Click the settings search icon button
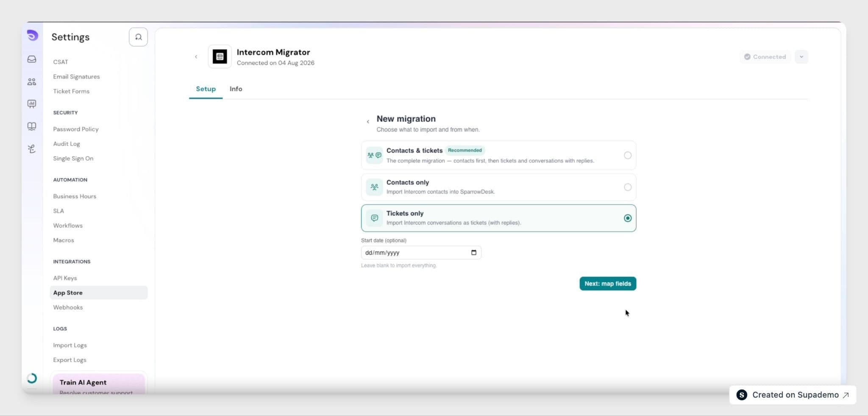This screenshot has height=416, width=868. tap(138, 37)
